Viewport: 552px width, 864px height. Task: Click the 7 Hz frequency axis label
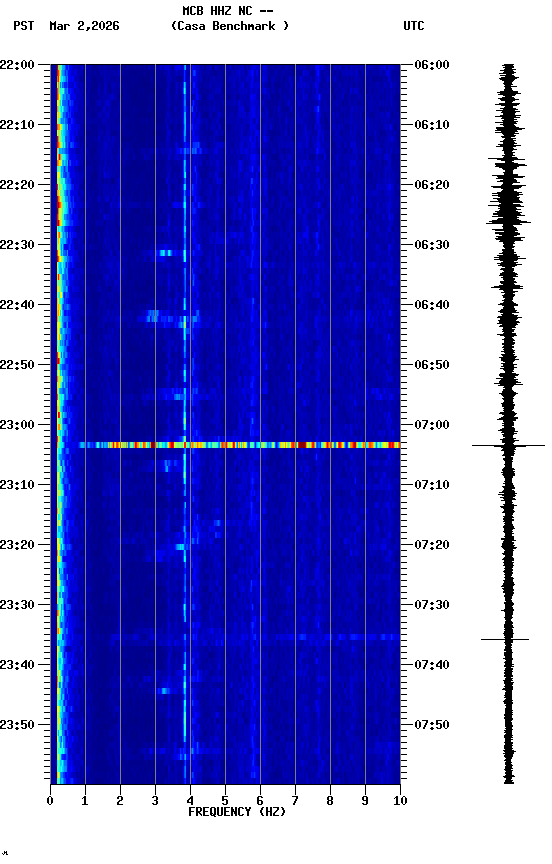295,801
